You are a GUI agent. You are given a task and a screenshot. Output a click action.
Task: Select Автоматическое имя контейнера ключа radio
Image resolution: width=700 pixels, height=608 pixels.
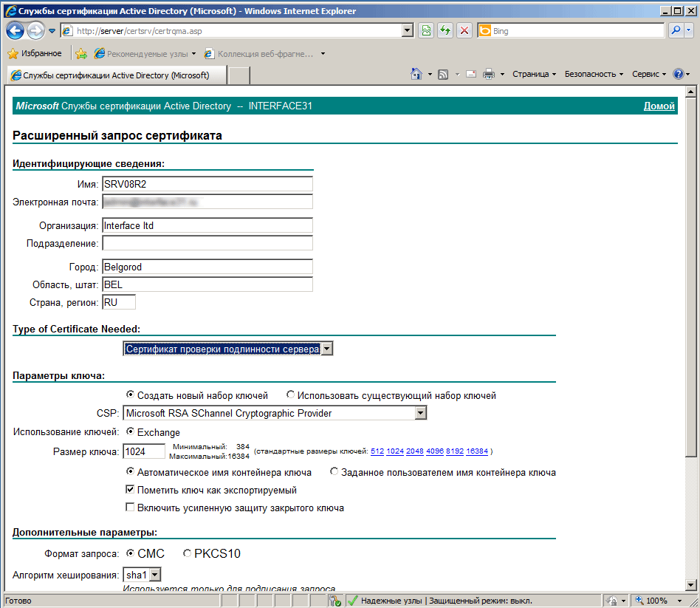[130, 471]
